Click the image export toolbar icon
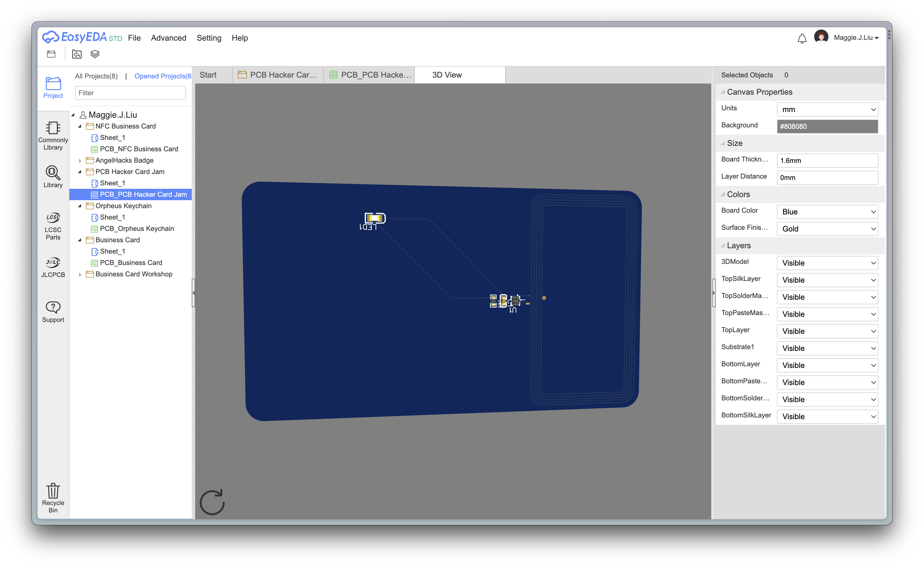Screen dimensions: 924x567 (77, 54)
